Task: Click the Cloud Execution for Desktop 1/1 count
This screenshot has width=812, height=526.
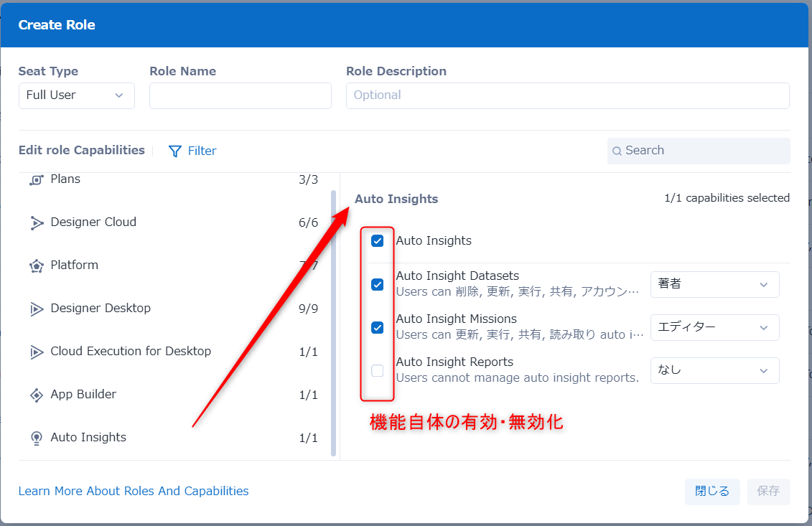Action: tap(308, 352)
